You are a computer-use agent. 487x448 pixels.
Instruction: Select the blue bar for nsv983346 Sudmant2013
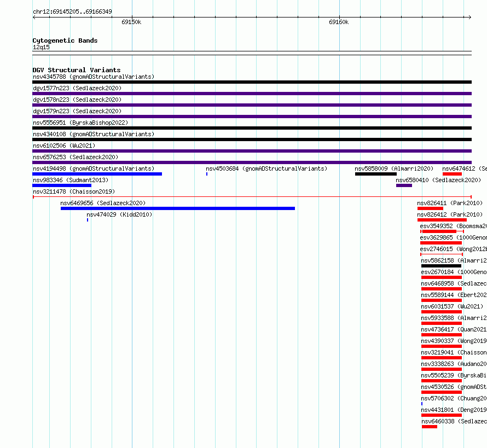click(x=62, y=185)
